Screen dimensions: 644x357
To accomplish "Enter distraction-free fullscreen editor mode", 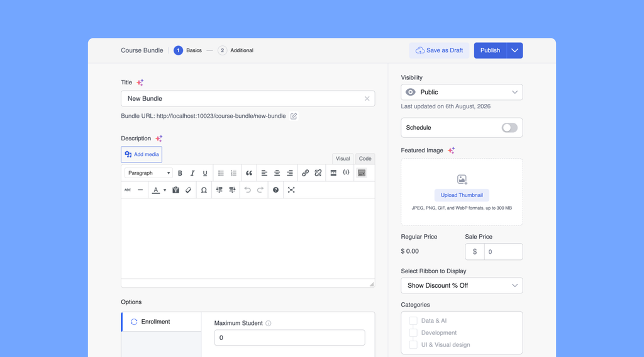I will 291,190.
